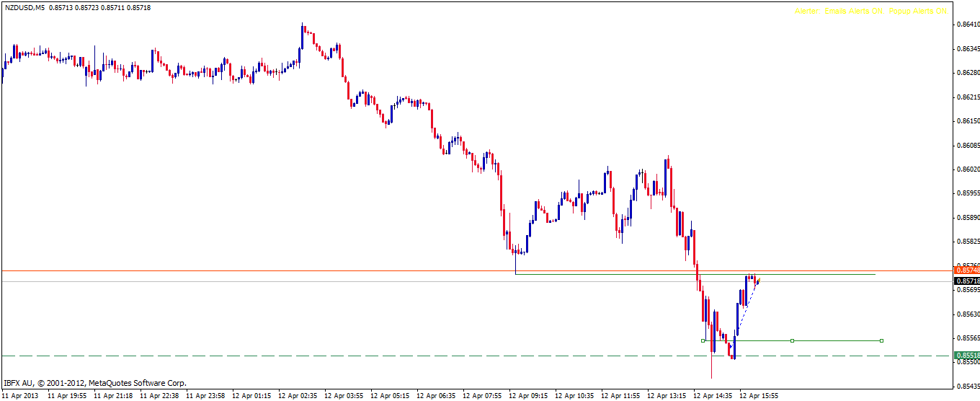Click the 11 Apr 2013 time label

pos(20,396)
